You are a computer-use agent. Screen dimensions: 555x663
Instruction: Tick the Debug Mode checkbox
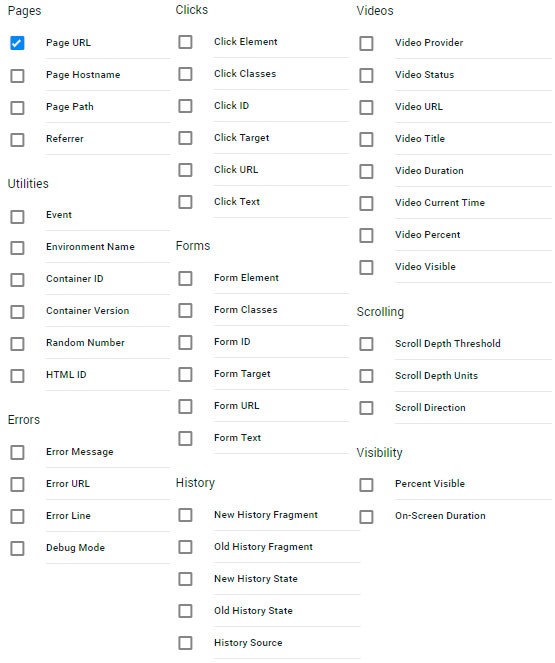(x=17, y=548)
